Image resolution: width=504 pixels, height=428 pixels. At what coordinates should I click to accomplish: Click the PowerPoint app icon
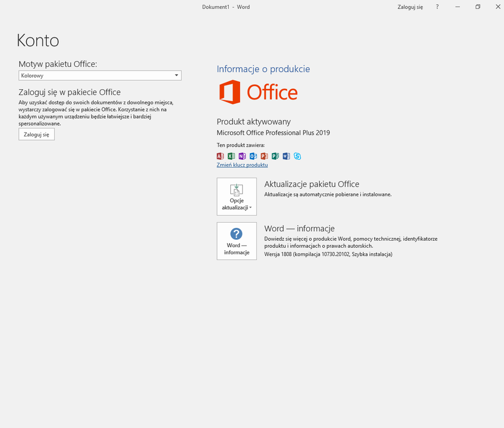coord(264,156)
